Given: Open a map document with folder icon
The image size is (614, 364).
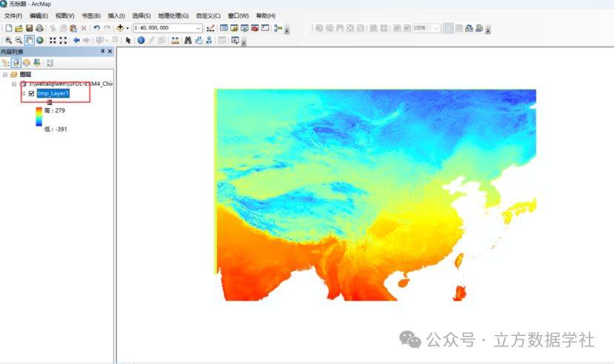Looking at the screenshot, I should pos(19,28).
